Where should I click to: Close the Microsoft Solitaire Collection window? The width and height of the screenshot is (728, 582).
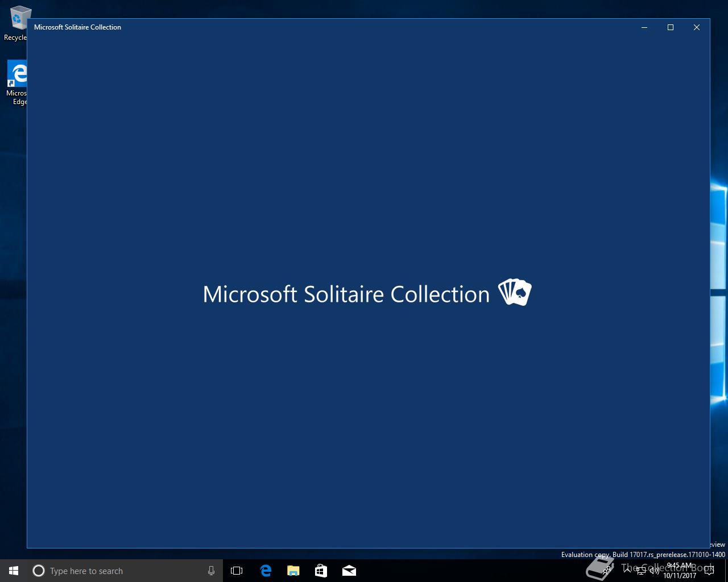click(697, 27)
